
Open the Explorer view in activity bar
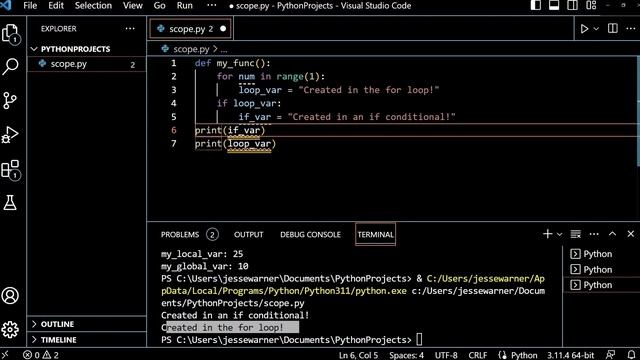coord(11,33)
